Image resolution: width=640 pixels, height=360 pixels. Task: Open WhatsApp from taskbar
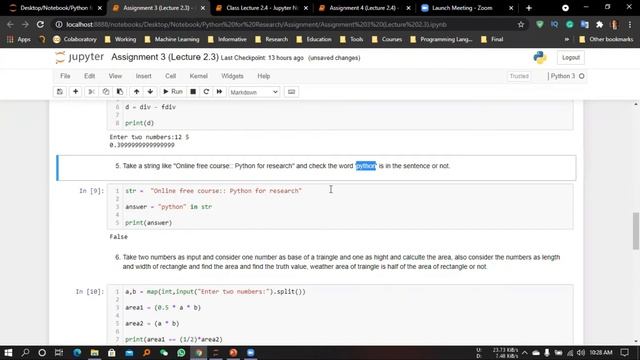point(181,352)
